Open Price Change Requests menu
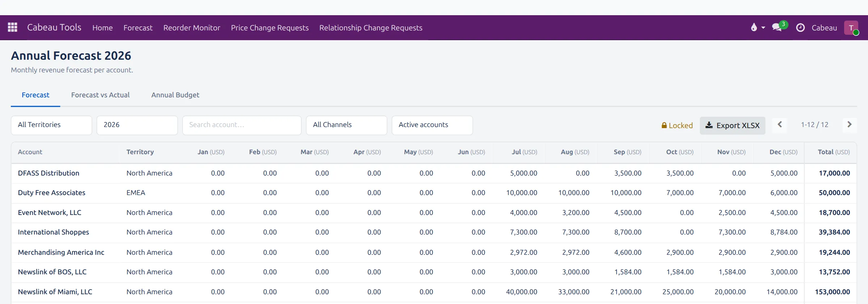Viewport: 868px width, 304px height. click(x=270, y=28)
